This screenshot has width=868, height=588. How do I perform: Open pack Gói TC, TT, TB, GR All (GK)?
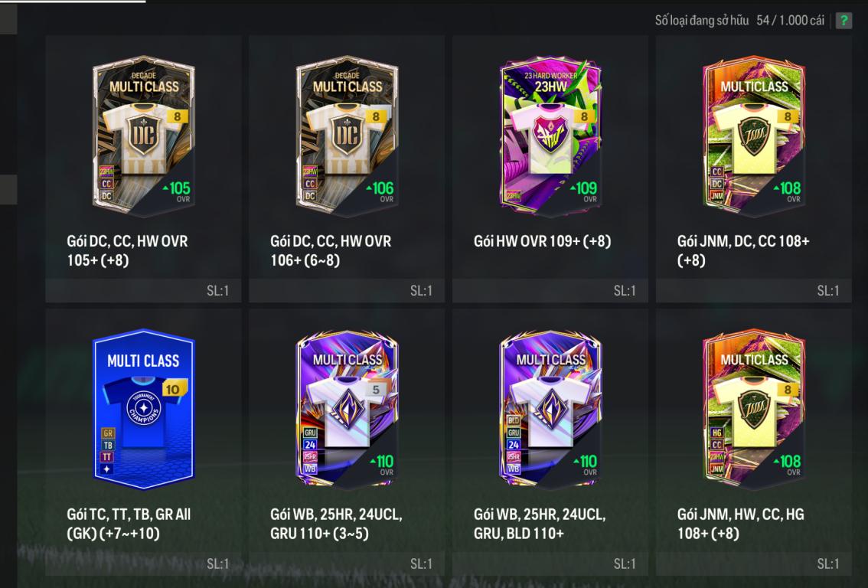[129, 524]
